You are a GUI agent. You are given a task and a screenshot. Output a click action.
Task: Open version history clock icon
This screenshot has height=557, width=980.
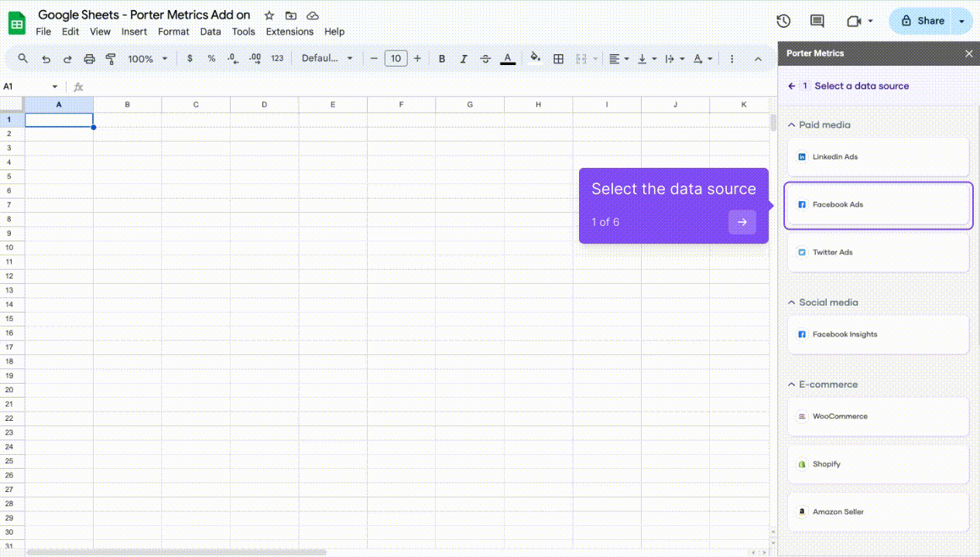tap(783, 21)
